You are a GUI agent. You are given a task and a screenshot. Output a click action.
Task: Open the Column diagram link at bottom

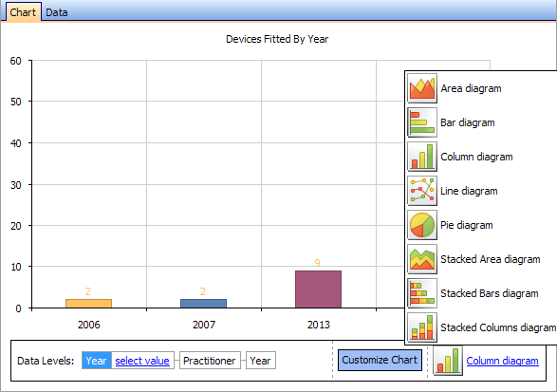point(502,361)
